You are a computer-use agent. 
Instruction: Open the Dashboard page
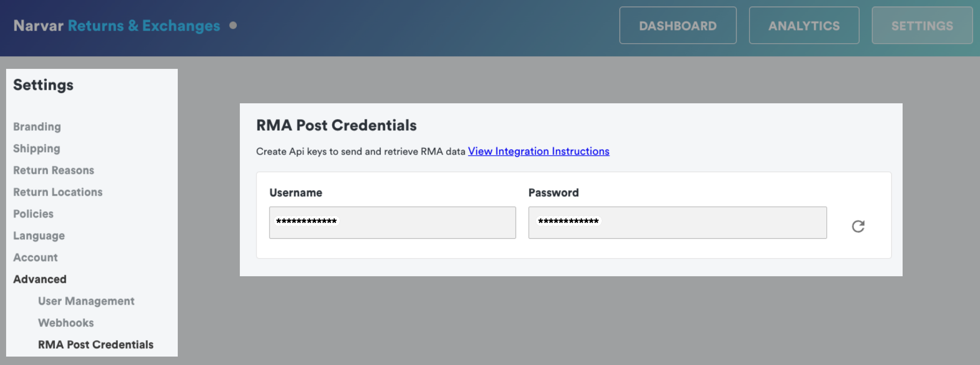pos(677,26)
